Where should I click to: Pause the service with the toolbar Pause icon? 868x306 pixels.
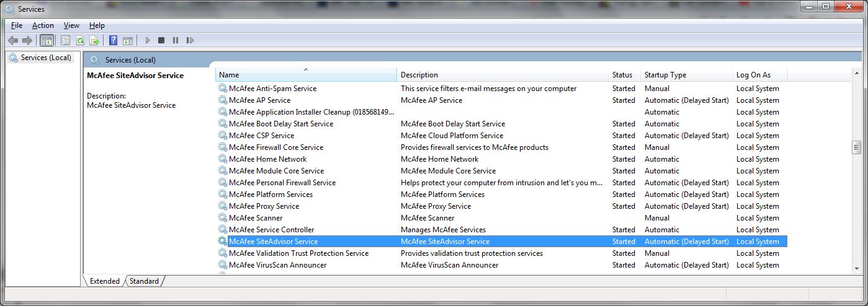coord(176,41)
